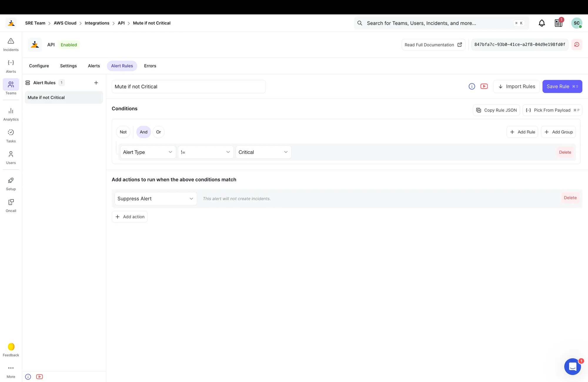
Task: Open Users from the sidebar
Action: coord(11,158)
